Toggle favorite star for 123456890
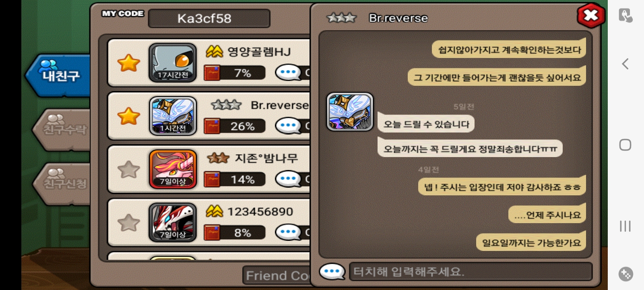The height and width of the screenshot is (290, 644). pyautogui.click(x=128, y=223)
